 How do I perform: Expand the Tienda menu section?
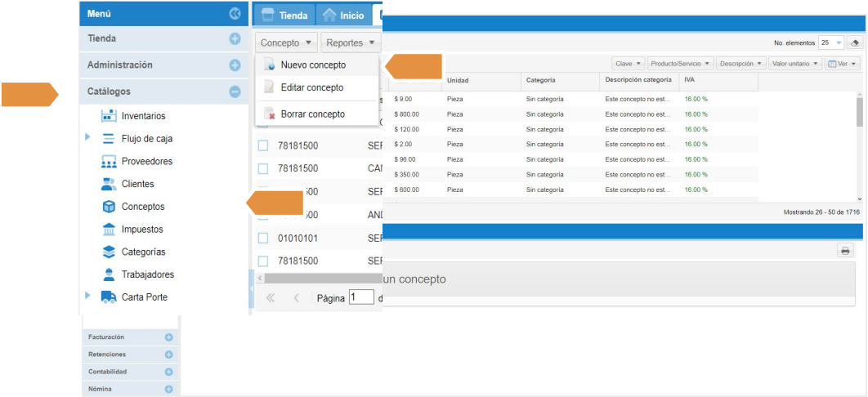(235, 38)
